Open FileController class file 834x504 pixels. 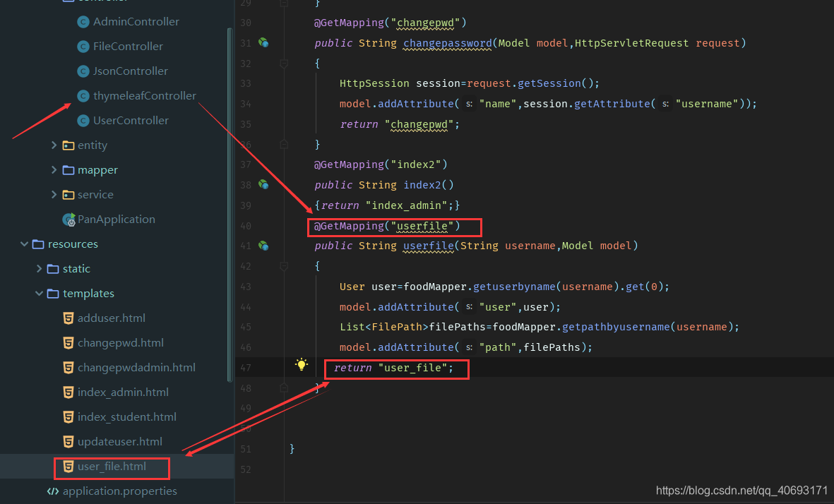pos(128,47)
